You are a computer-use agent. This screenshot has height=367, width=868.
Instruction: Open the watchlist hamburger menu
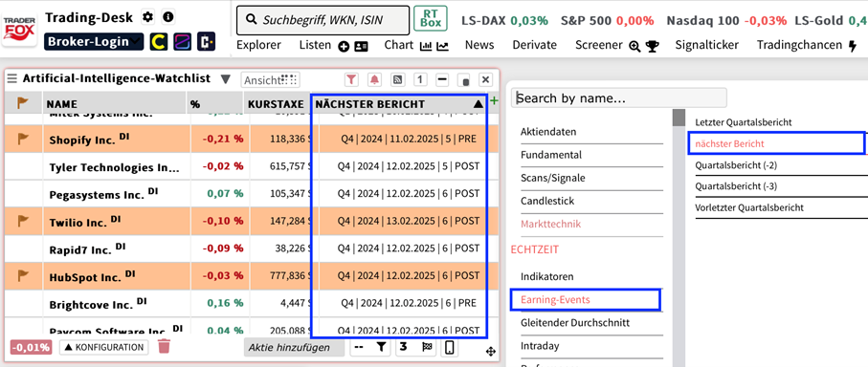tap(12, 79)
